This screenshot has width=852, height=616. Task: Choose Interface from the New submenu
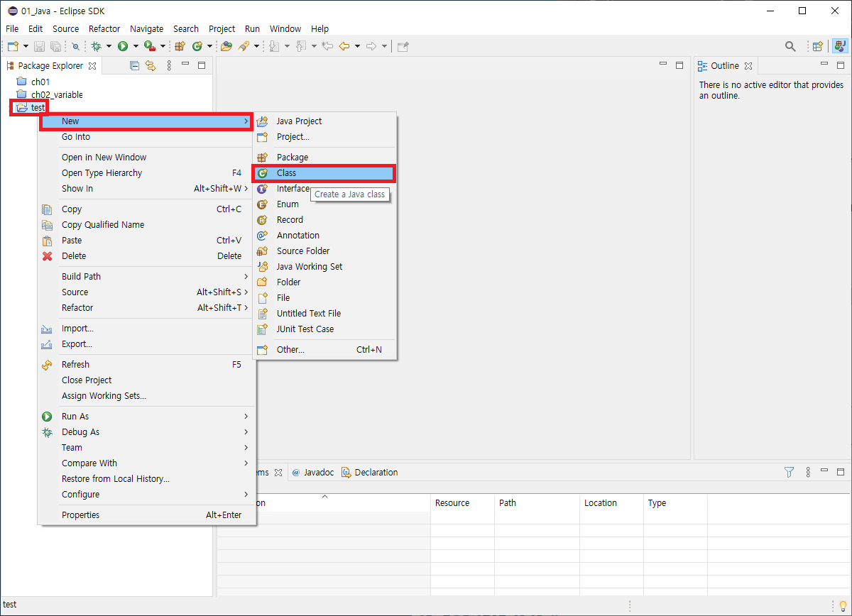293,189
